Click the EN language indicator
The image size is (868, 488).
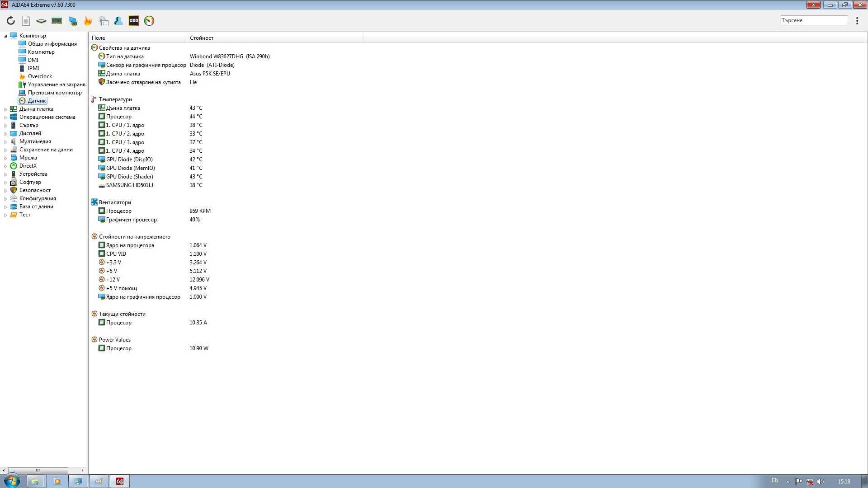(x=775, y=480)
